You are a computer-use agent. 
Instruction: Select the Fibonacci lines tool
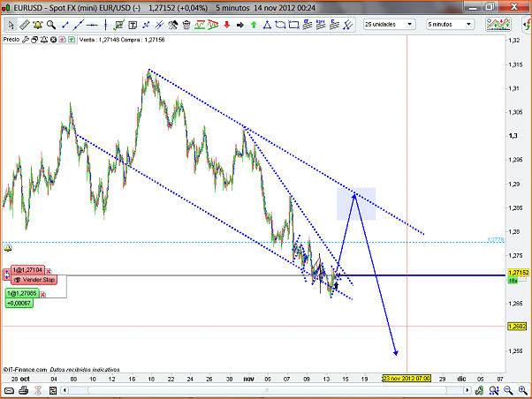pyautogui.click(x=321, y=25)
